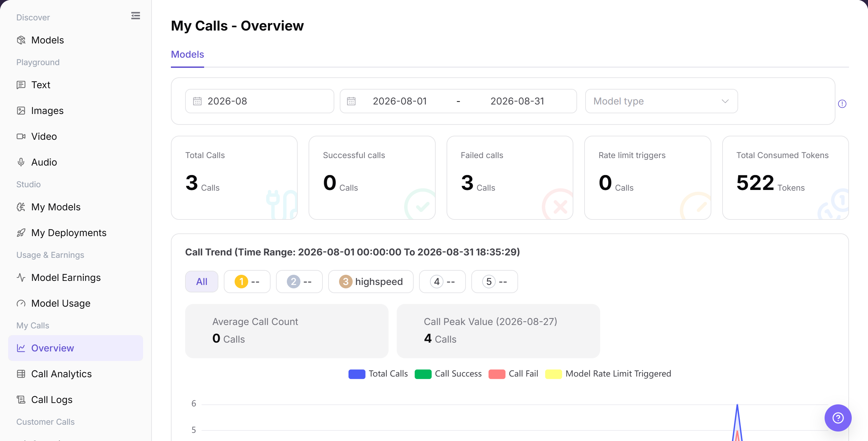868x441 pixels.
Task: Click the Call Analytics table icon
Action: coord(21,374)
